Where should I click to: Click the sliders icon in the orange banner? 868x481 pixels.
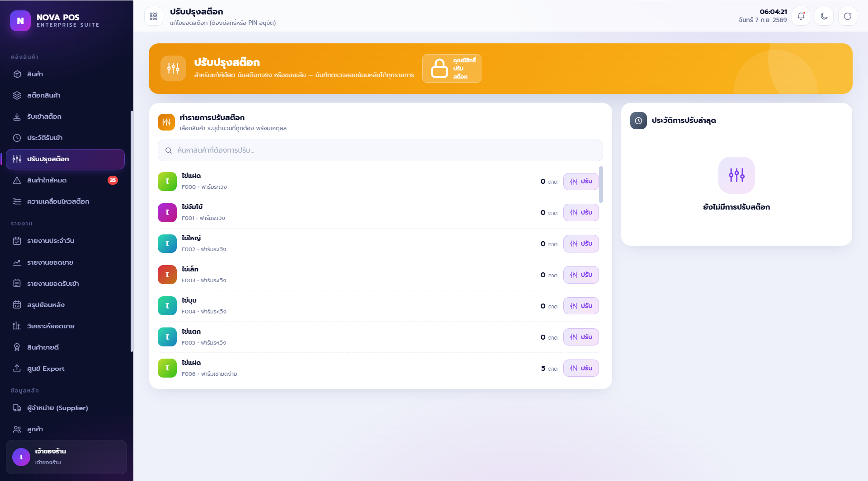click(x=173, y=68)
